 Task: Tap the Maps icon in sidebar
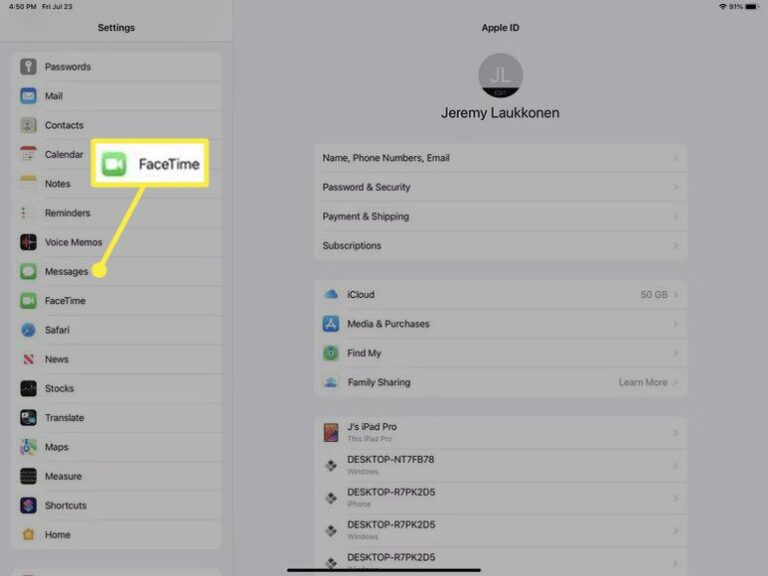click(x=28, y=447)
